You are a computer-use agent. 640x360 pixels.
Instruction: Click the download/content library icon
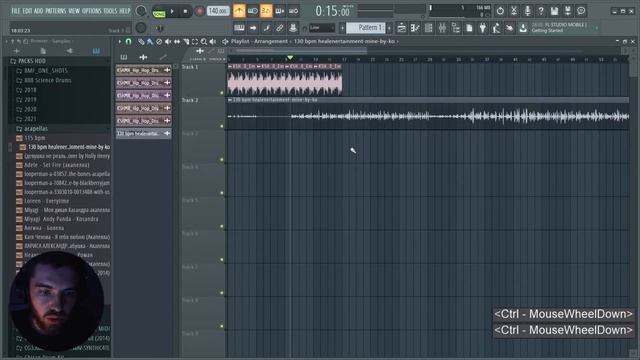tap(523, 28)
